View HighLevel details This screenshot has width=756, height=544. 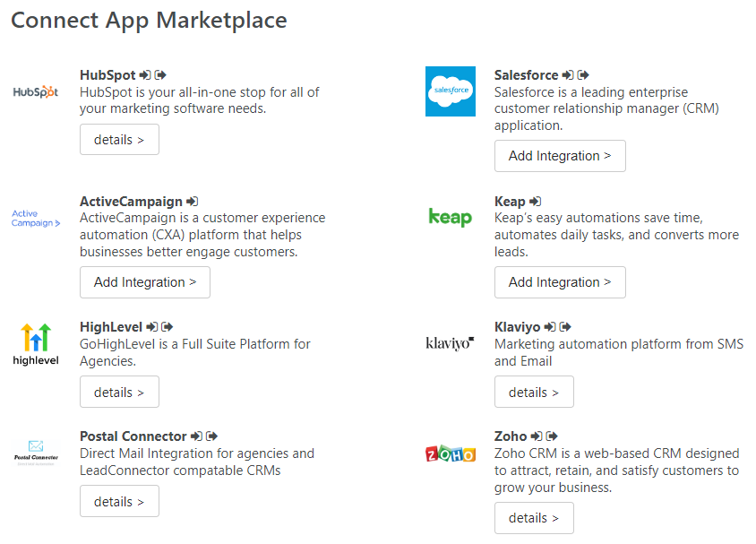click(119, 392)
